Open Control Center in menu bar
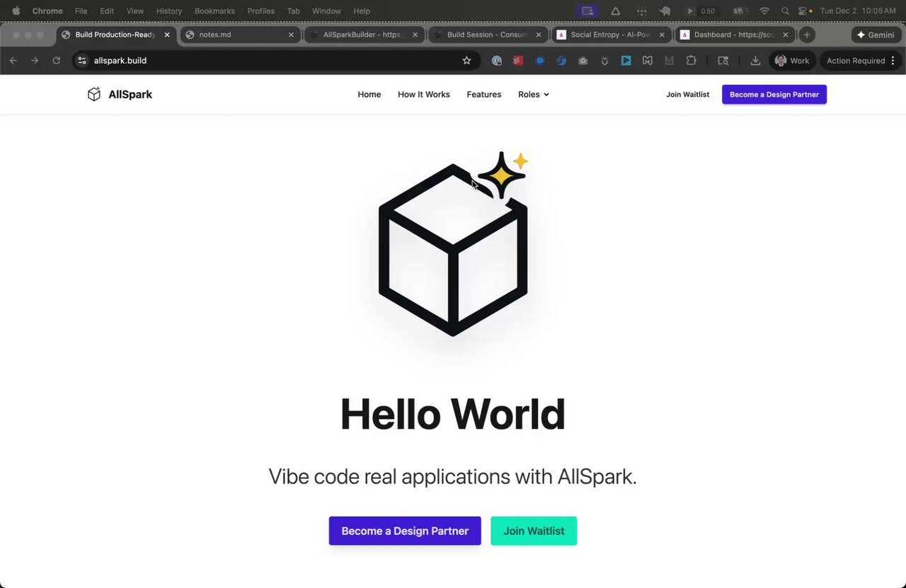This screenshot has width=906, height=588. [x=804, y=11]
